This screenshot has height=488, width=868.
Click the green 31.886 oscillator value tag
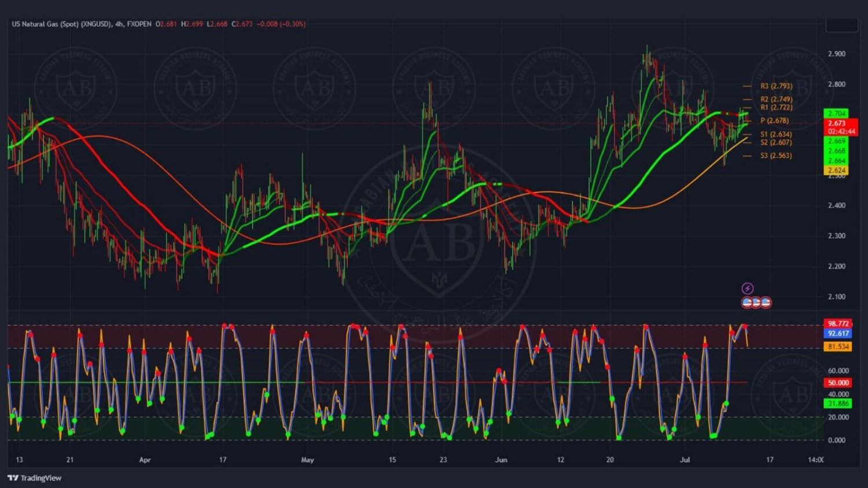coord(838,404)
